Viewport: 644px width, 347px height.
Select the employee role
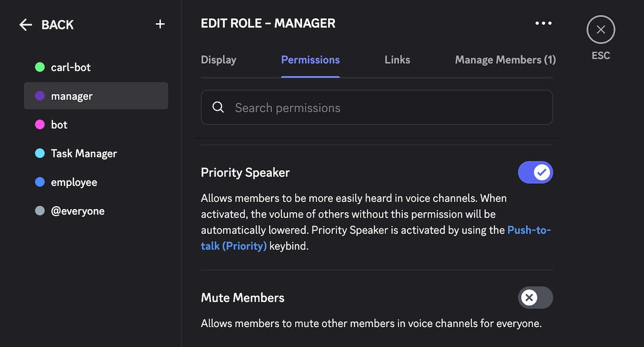[x=74, y=182]
